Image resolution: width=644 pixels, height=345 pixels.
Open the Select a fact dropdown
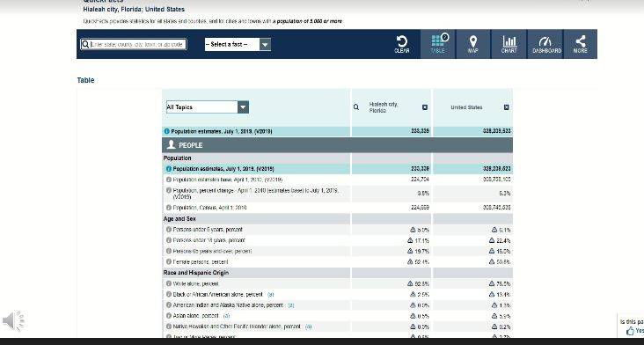click(238, 44)
